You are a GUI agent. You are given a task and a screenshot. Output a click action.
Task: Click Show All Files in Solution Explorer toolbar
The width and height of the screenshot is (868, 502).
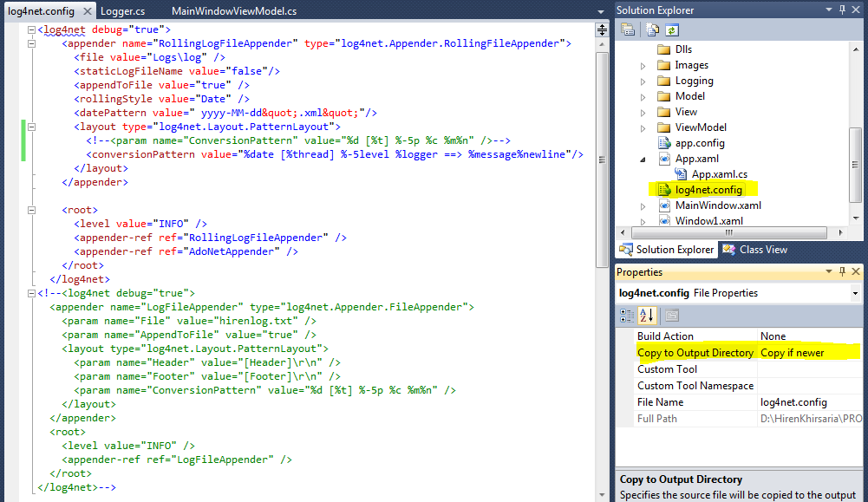pos(652,29)
